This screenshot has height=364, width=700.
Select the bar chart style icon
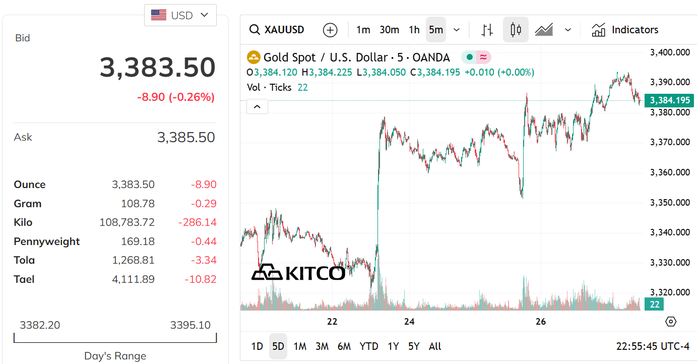487,30
